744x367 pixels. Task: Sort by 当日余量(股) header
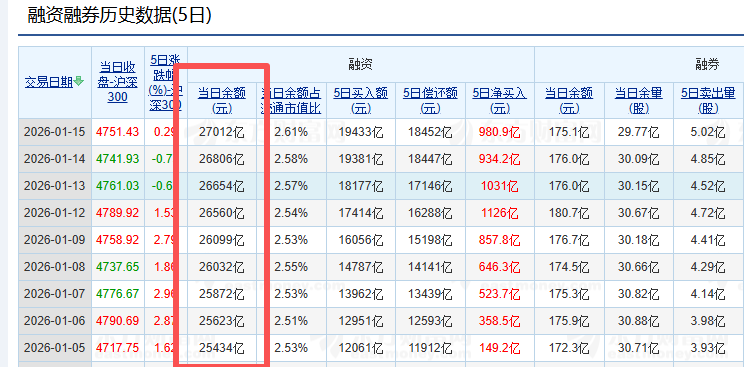(639, 100)
